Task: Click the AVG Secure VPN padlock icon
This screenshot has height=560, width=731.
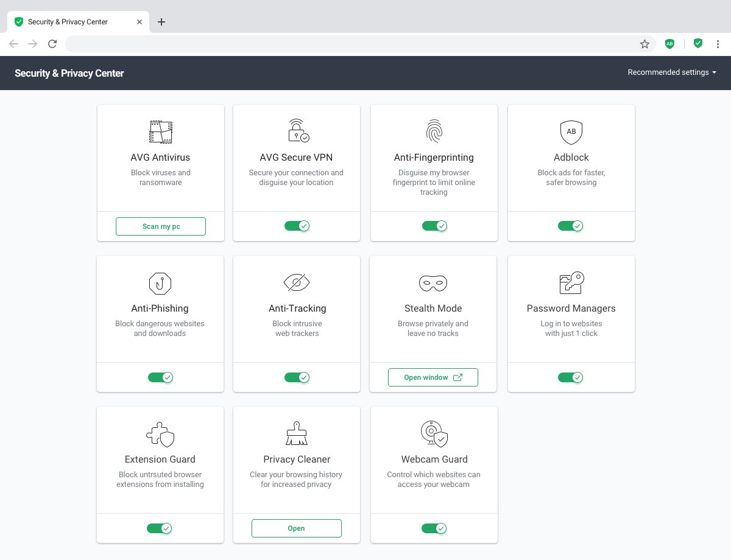Action: (x=298, y=131)
